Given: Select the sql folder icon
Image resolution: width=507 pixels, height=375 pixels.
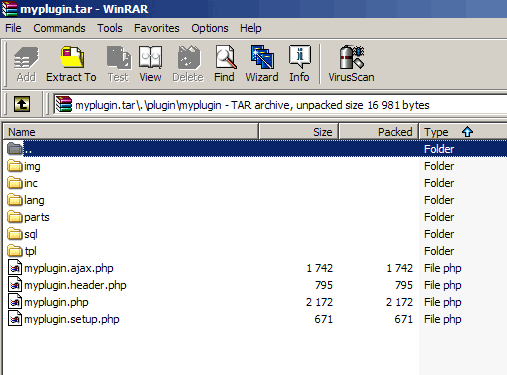Looking at the screenshot, I should click(x=15, y=234).
